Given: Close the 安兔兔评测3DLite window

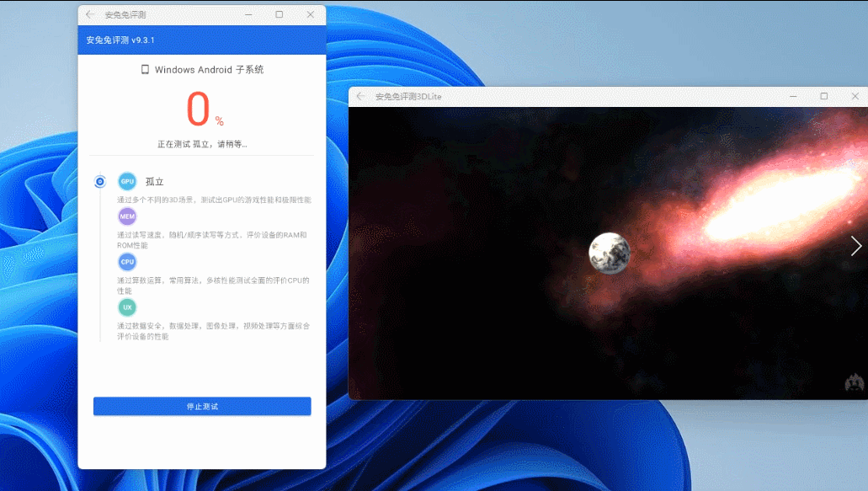Looking at the screenshot, I should point(855,96).
